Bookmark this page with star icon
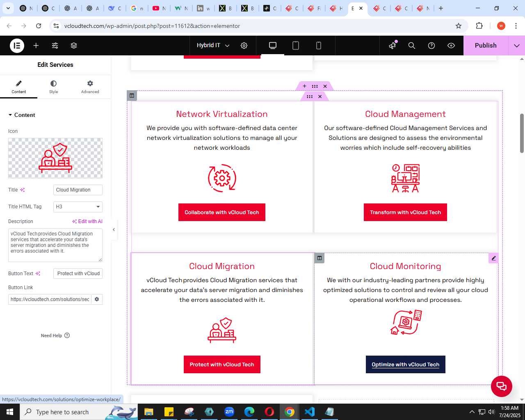525x420 pixels. point(459,26)
